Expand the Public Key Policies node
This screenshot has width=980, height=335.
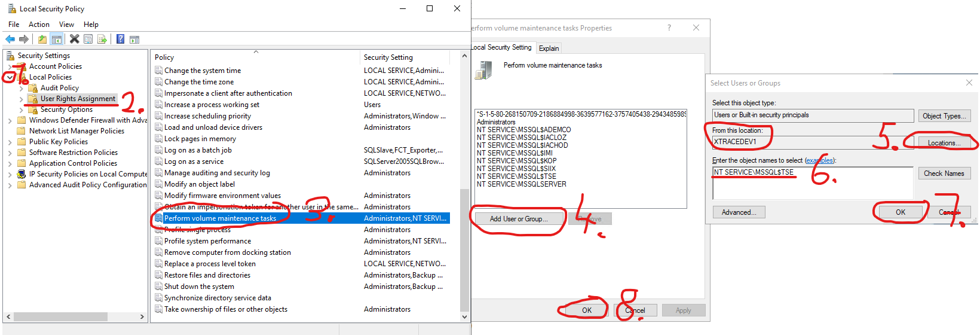pyautogui.click(x=10, y=142)
